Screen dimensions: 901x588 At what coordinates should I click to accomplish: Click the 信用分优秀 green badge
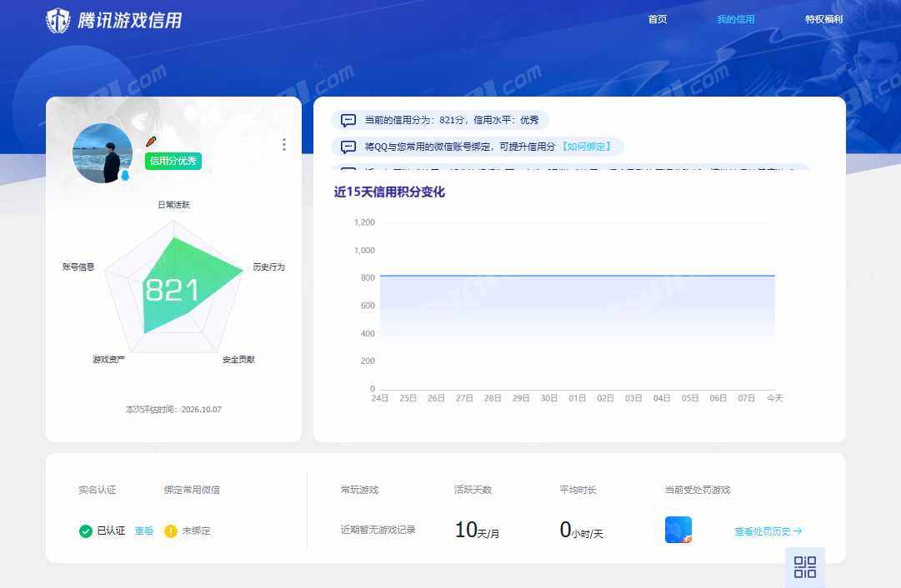coord(173,161)
